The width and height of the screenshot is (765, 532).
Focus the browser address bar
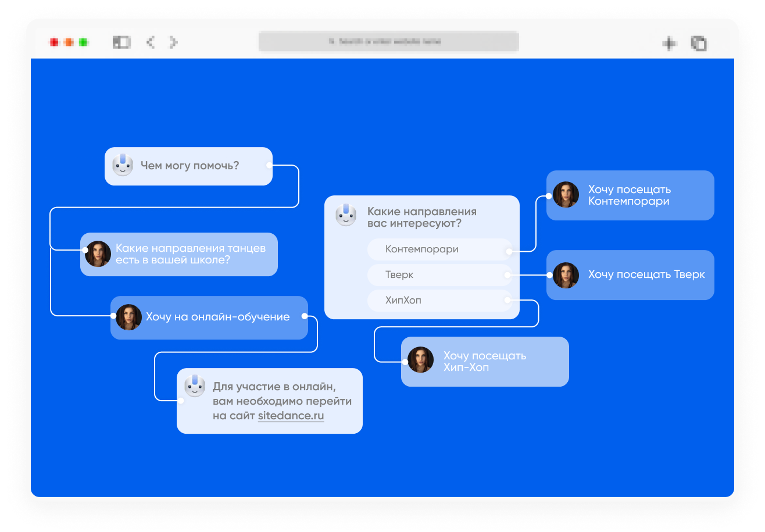tap(388, 42)
